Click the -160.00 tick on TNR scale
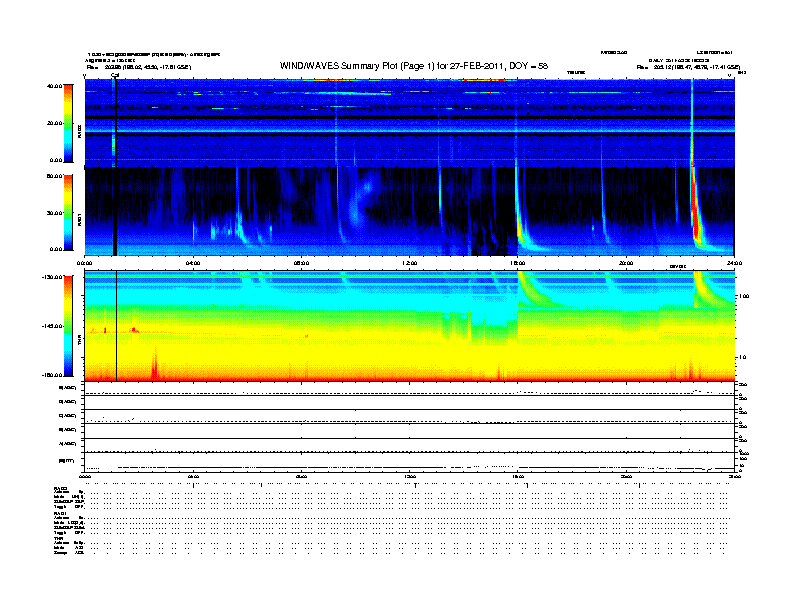 [x=52, y=375]
